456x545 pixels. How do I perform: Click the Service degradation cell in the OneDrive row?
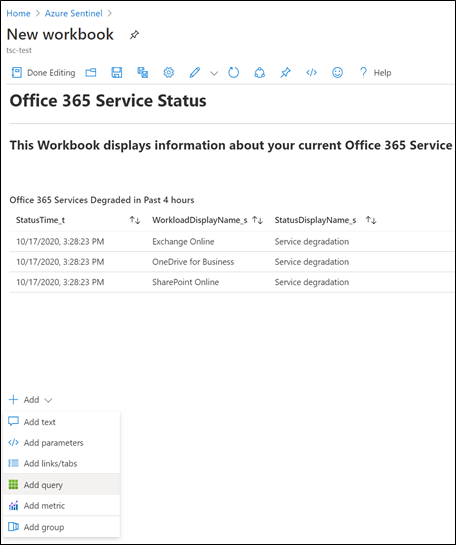(x=312, y=262)
